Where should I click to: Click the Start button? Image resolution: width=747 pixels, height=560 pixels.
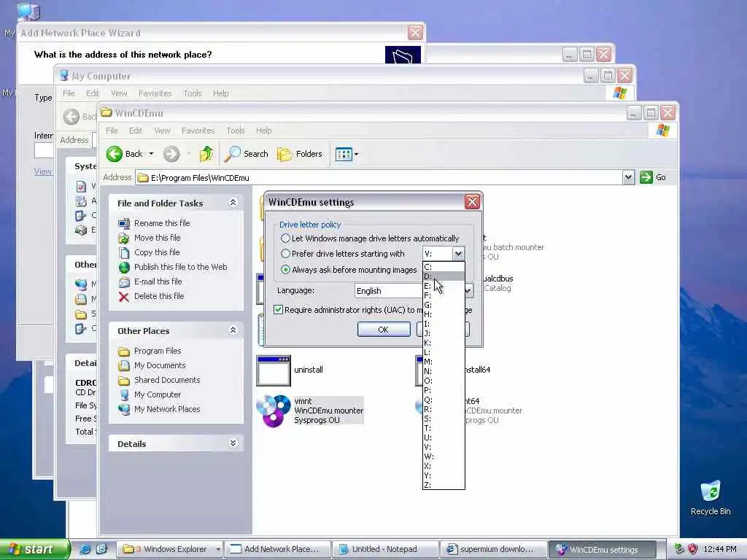[x=34, y=549]
